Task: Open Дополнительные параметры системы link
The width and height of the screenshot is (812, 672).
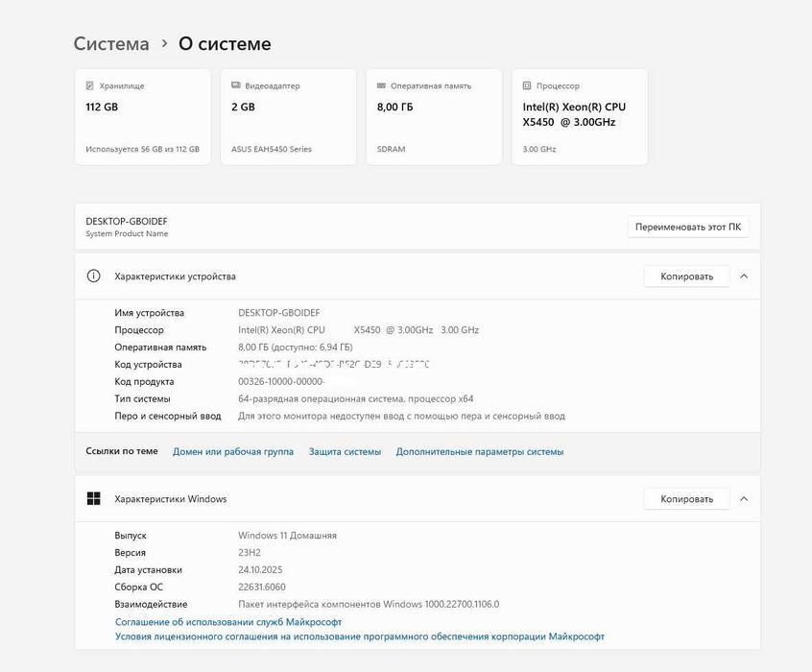Action: (x=480, y=451)
